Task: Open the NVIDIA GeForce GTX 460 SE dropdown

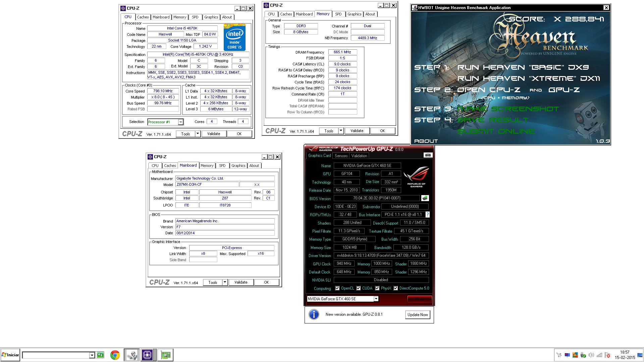Action: [376, 299]
